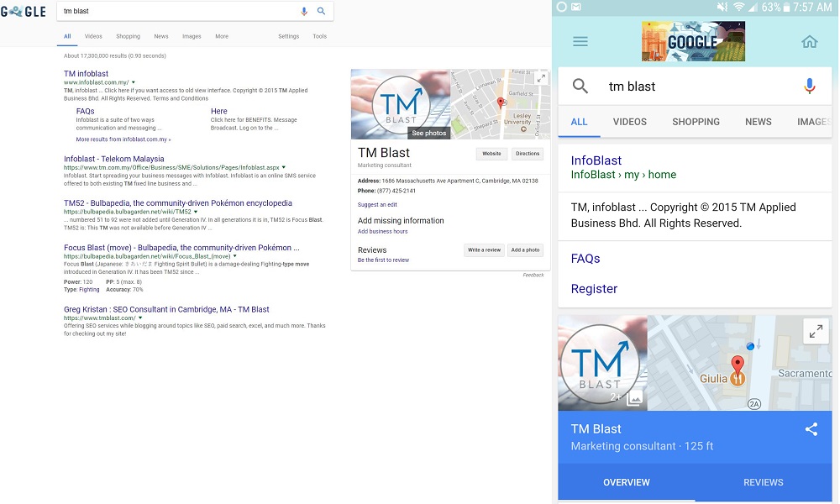Click the desktop voice search microphone icon
This screenshot has width=840, height=504.
click(304, 11)
